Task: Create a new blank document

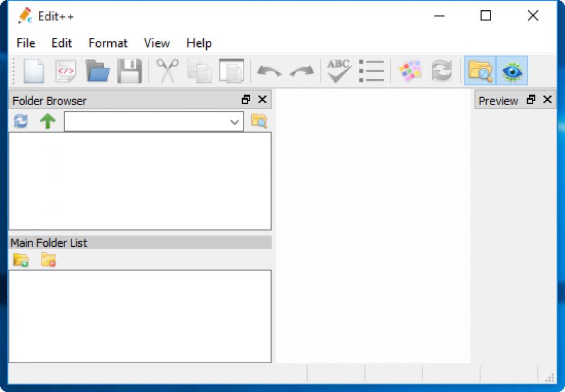Action: pos(34,71)
